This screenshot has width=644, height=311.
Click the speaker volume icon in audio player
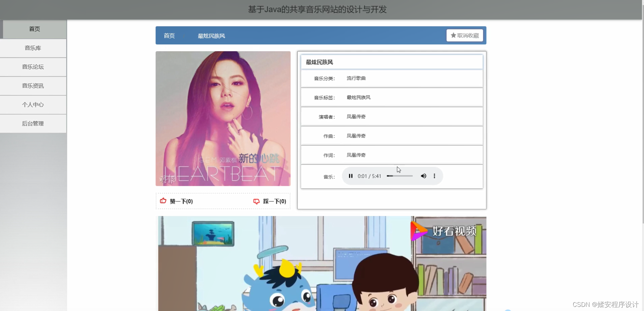tap(423, 176)
